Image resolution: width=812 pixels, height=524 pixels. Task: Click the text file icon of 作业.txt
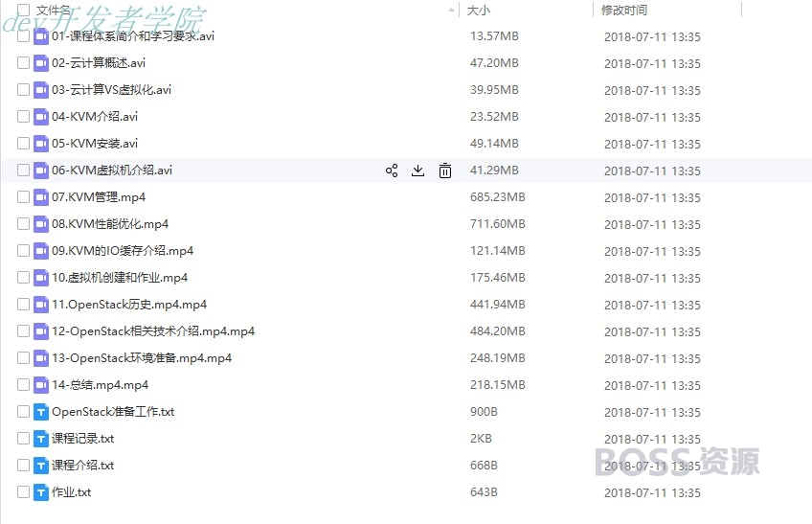point(41,492)
